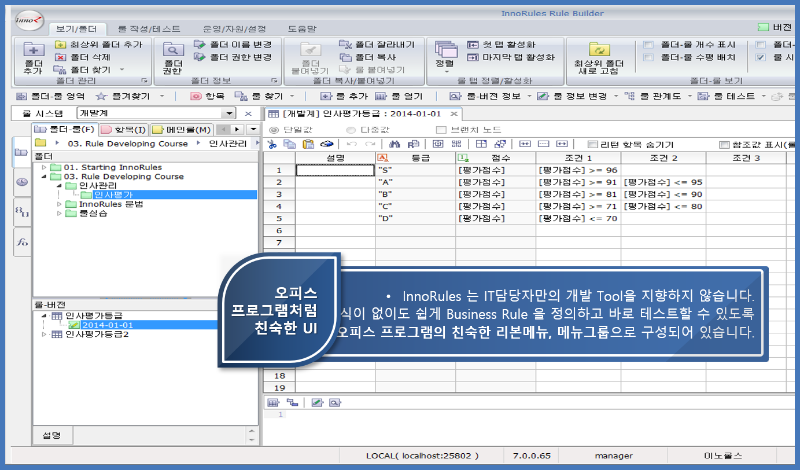
Task: Open the 룰 시스템 개발계 combo box
Action: [156, 113]
